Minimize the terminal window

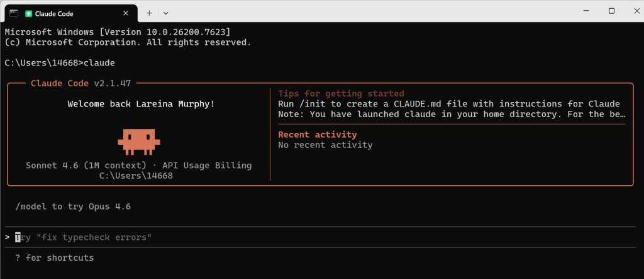[583, 11]
